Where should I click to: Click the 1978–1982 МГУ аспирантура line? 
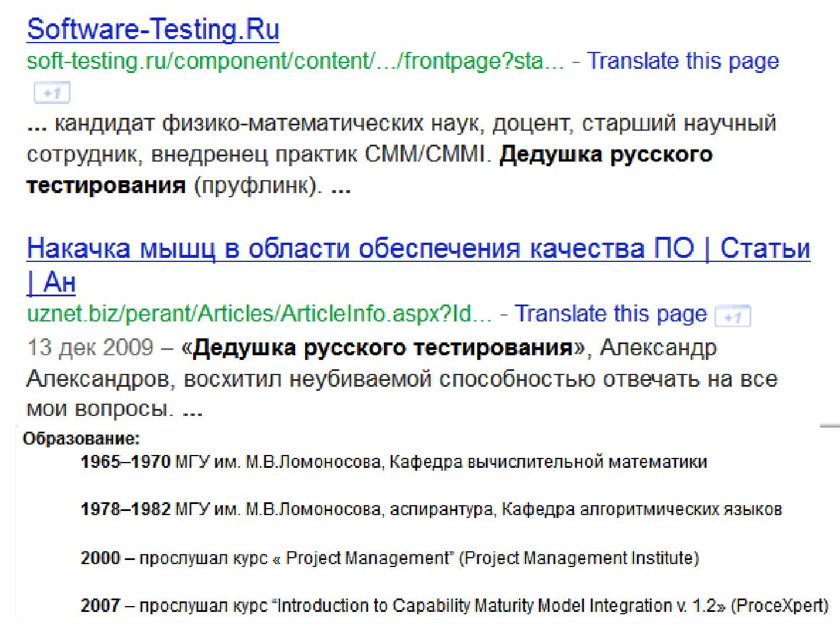pyautogui.click(x=431, y=510)
